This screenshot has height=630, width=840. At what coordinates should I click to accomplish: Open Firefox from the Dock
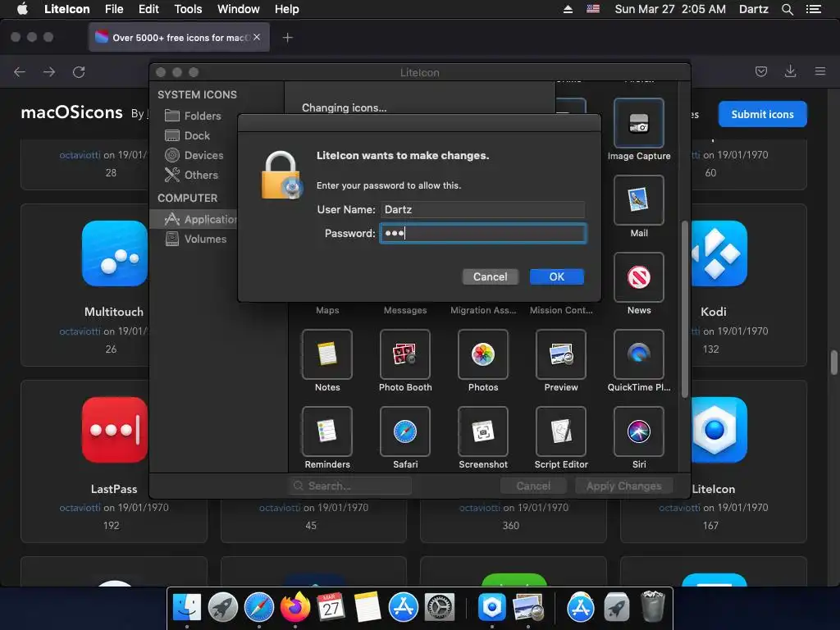[295, 608]
